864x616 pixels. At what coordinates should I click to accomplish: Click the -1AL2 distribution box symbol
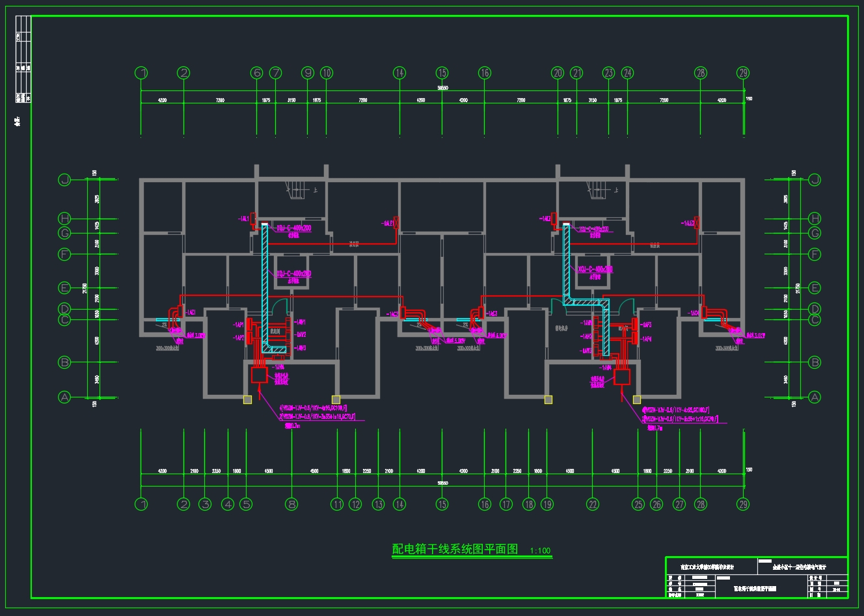(554, 218)
